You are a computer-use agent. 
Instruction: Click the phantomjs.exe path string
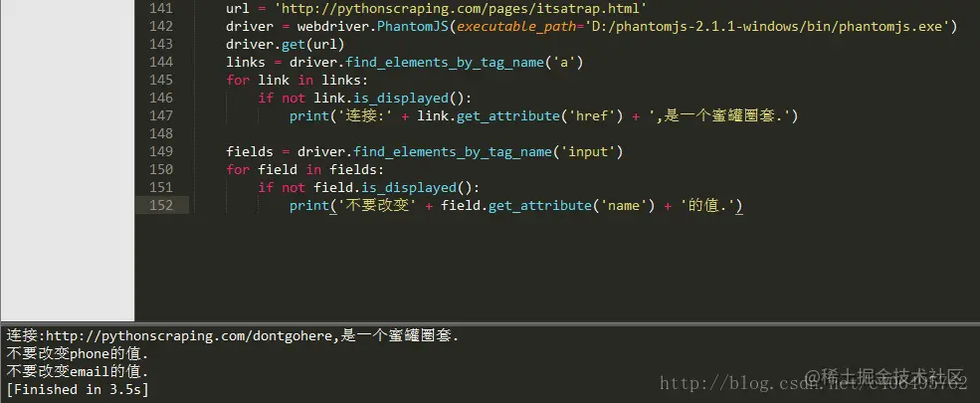(767, 26)
